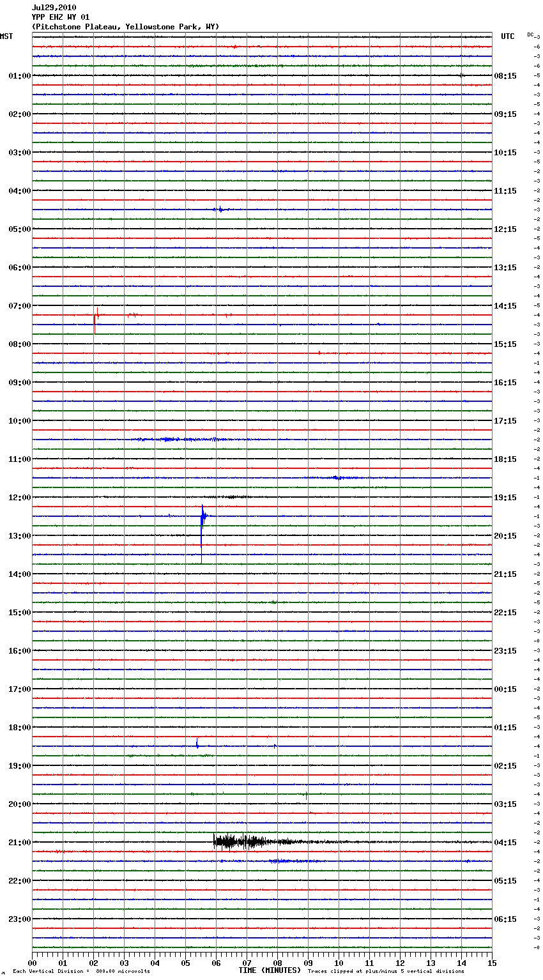This screenshot has height=980, width=543.
Task: Click the 02:00 MST time label
Action: pos(20,114)
